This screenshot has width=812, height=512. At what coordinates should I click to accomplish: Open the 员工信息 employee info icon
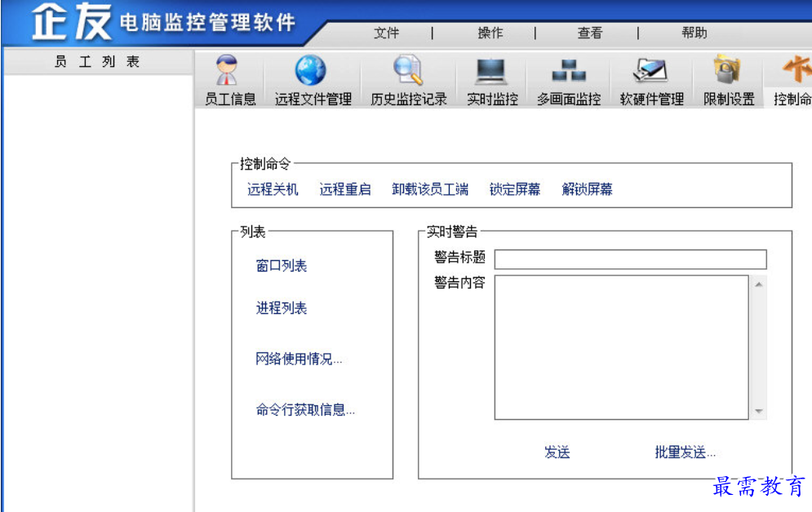(x=229, y=72)
